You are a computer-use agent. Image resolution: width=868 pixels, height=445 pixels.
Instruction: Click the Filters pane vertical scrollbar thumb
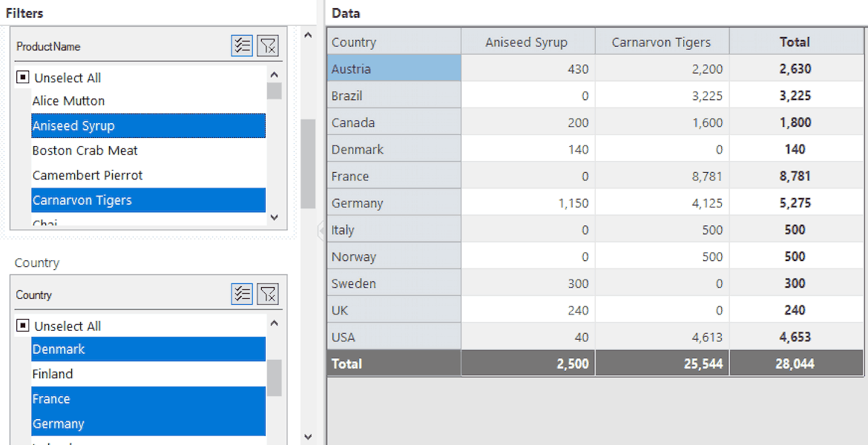click(309, 163)
